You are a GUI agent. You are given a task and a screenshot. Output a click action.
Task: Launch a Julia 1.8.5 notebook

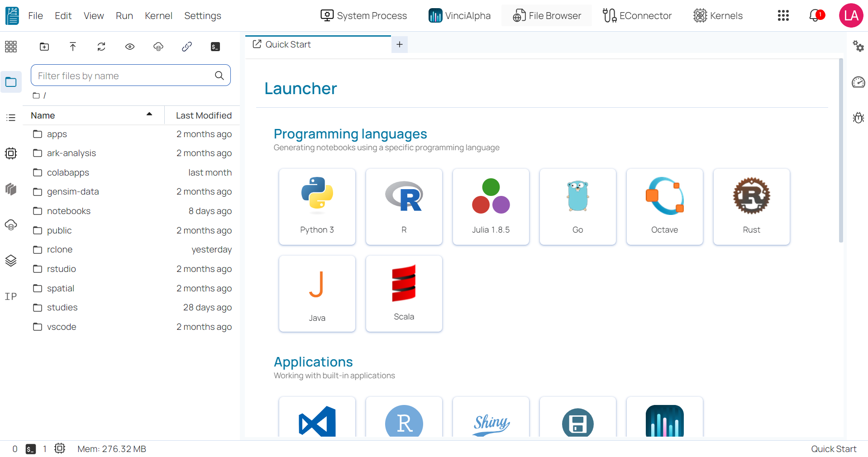[x=491, y=207]
